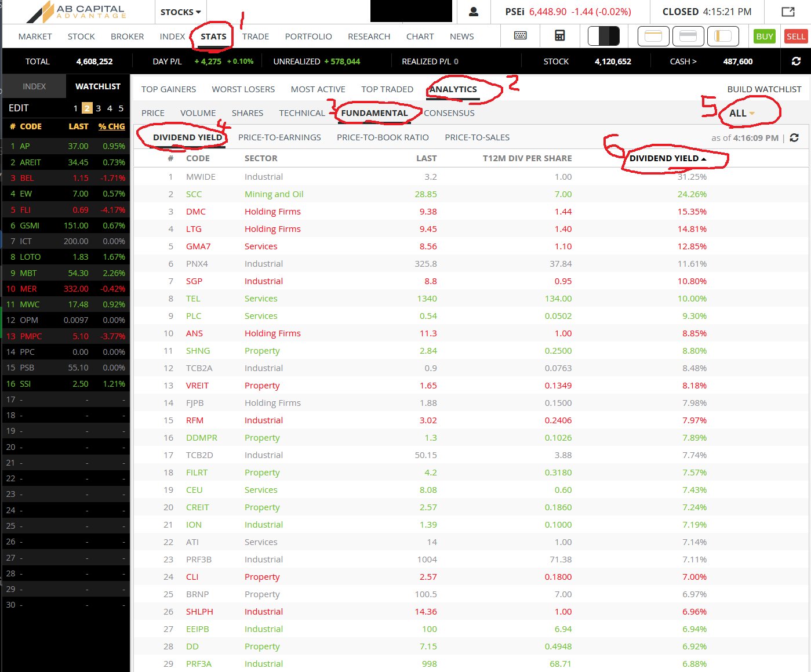Select the first card layout icon
811x672 pixels.
[653, 36]
